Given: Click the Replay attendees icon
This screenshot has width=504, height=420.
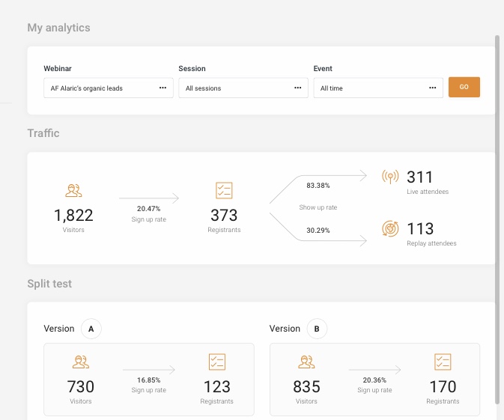Looking at the screenshot, I should [390, 228].
